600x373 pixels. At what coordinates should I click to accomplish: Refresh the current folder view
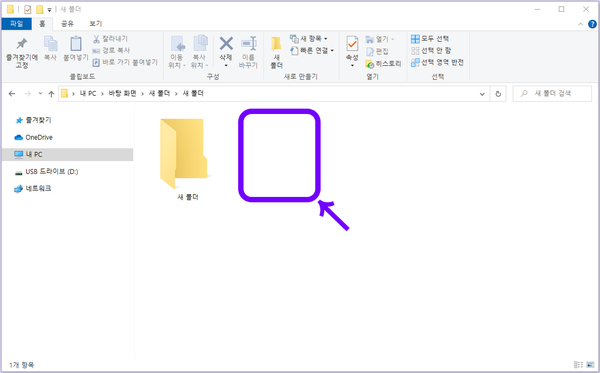click(x=498, y=94)
